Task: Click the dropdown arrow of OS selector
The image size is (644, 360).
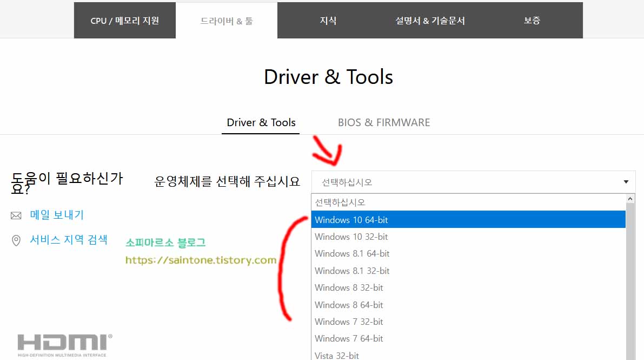Action: [626, 182]
